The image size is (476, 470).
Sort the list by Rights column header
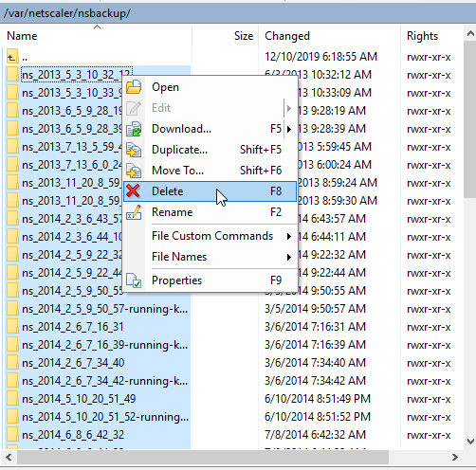[431, 36]
